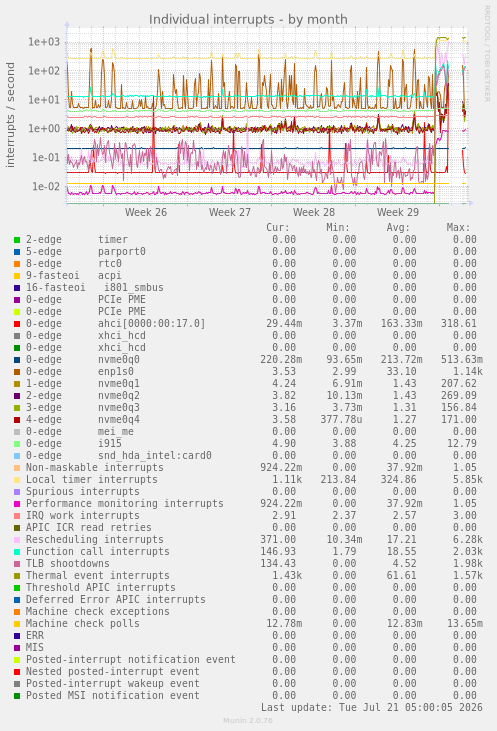The width and height of the screenshot is (497, 731).
Task: Click the Posted-interrupt notification event label
Action: point(131,660)
